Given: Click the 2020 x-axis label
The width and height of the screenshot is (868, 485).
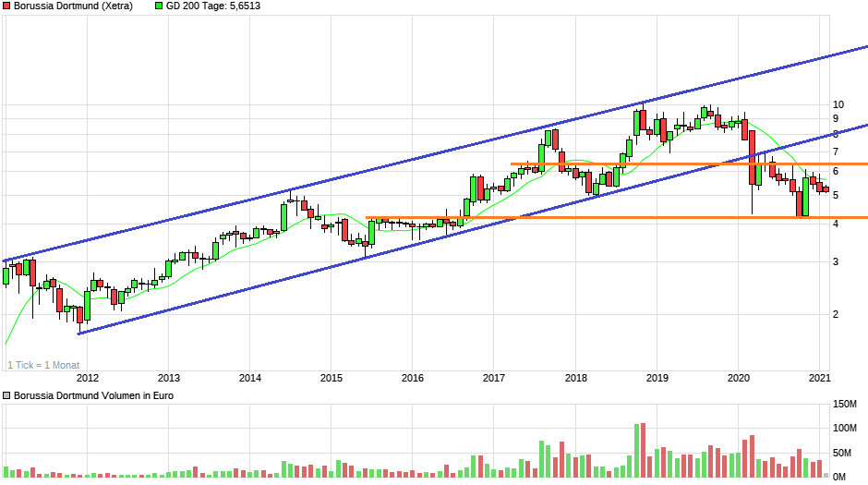Looking at the screenshot, I should (738, 378).
